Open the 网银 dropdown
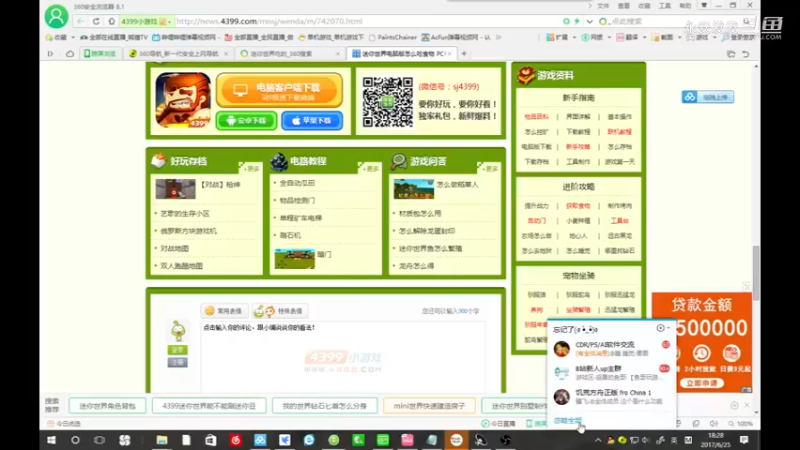 point(596,37)
